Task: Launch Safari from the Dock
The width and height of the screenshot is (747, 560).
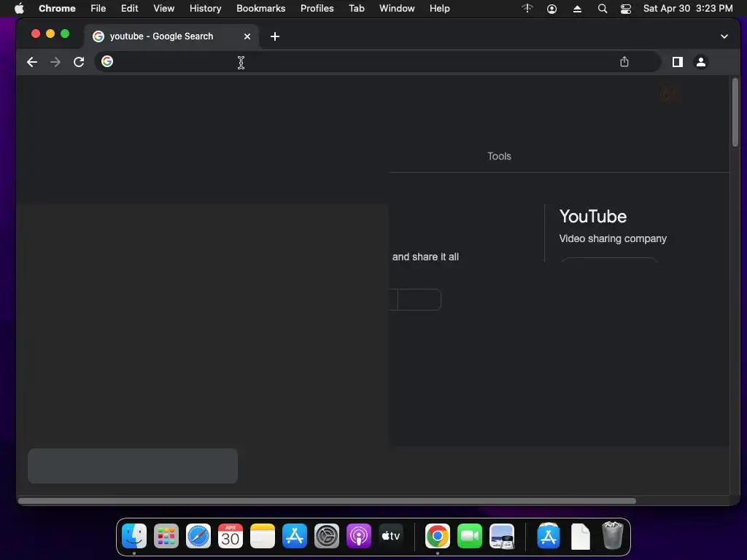Action: pos(198,536)
